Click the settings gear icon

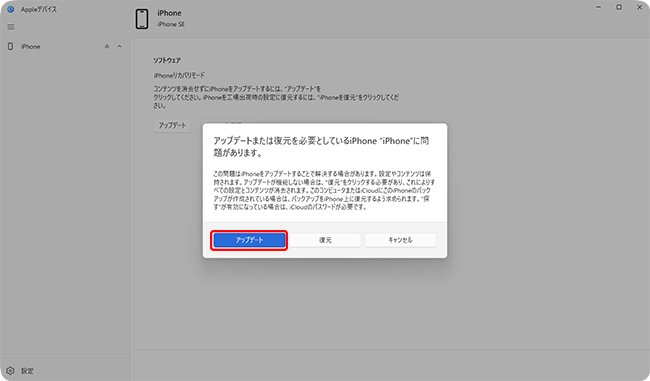[x=10, y=371]
